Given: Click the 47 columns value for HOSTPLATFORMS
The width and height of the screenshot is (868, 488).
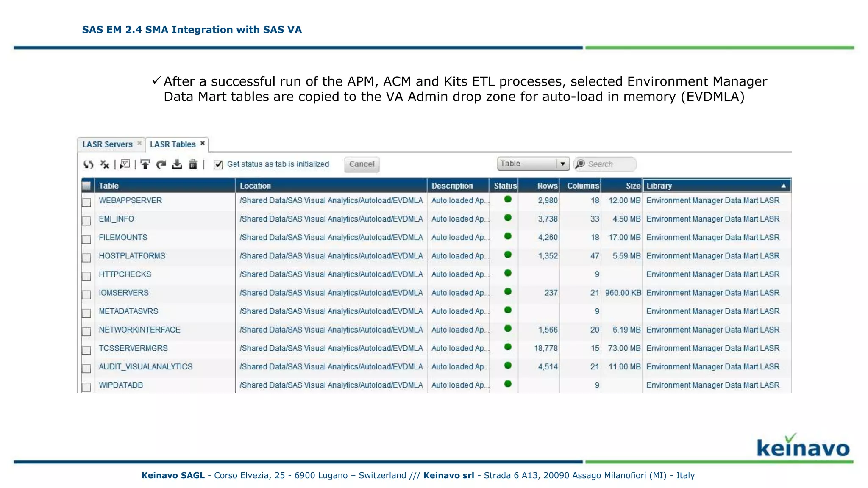Looking at the screenshot, I should click(x=595, y=256).
